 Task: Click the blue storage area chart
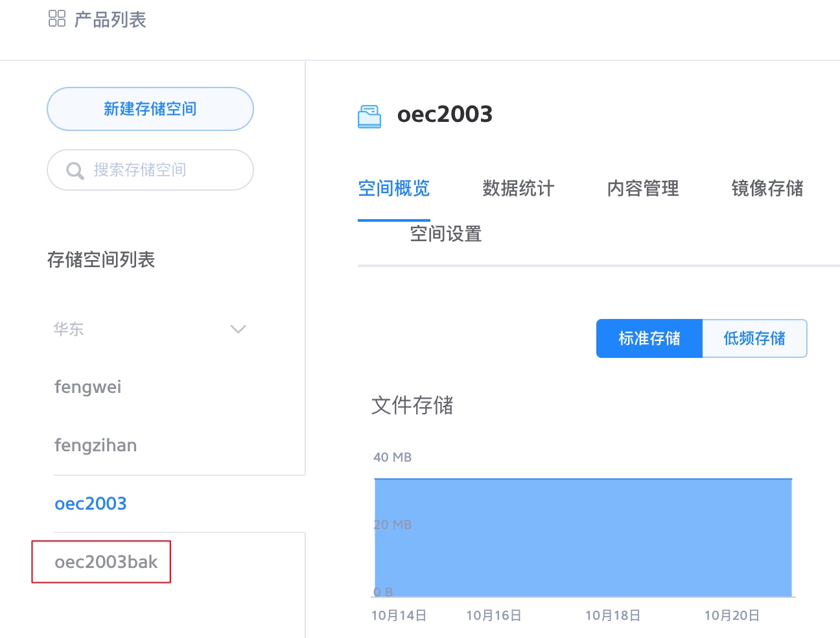(x=583, y=538)
